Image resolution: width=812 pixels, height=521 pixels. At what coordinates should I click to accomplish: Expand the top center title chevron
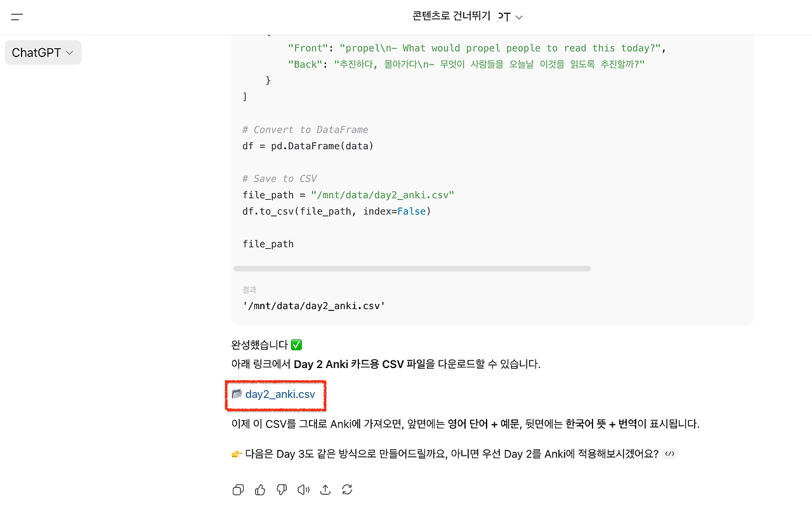tap(519, 17)
